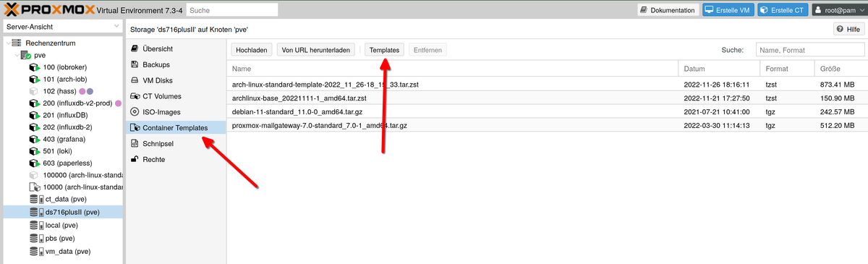
Task: Open the Schnipsel tab
Action: click(x=176, y=144)
